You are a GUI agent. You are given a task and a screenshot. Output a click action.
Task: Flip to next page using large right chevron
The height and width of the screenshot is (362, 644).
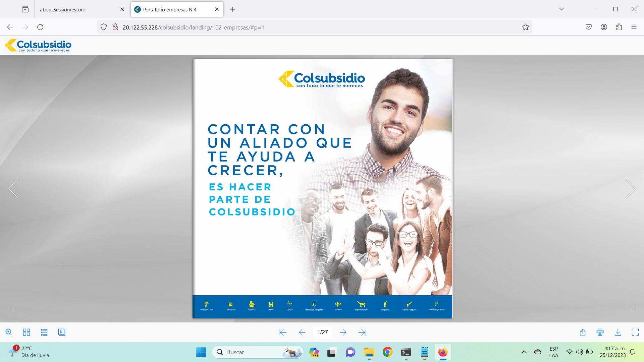(x=631, y=189)
